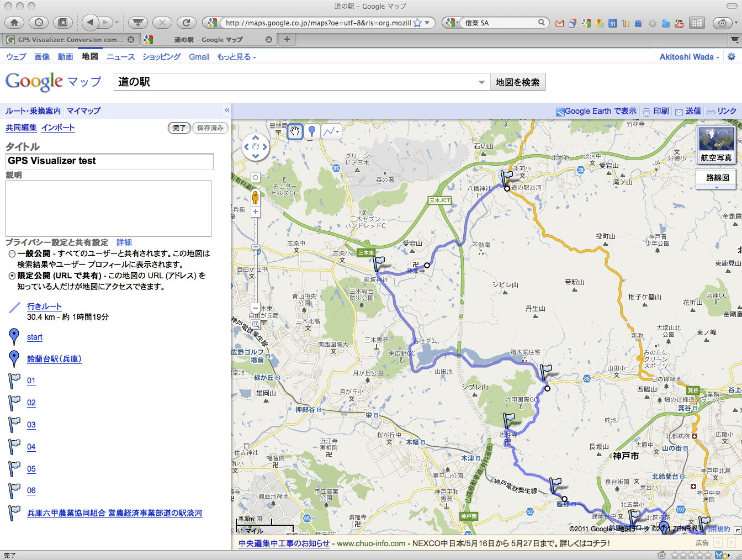Screen dimensions: 742x560
Task: Click the 航空写真 satellite thumbnail
Action: (716, 144)
